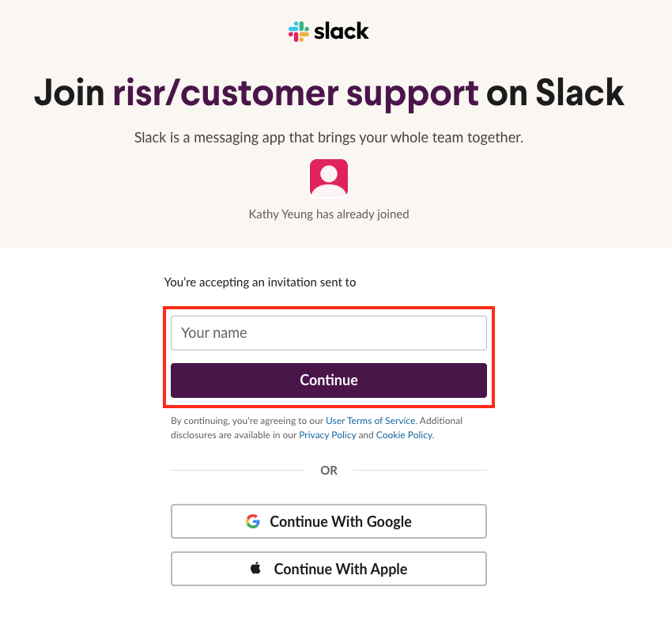672x617 pixels.
Task: Click the Your name placeholder text box
Action: (328, 332)
